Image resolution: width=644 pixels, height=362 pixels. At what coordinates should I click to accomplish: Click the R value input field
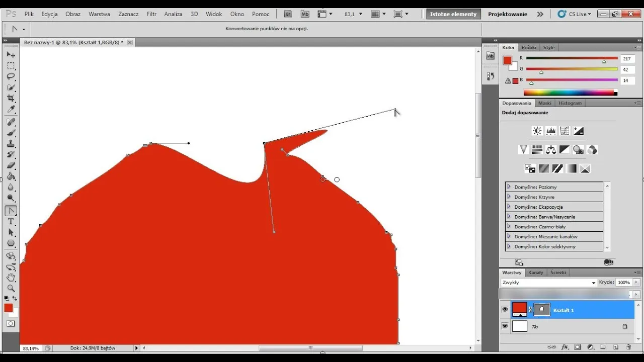pos(627,59)
